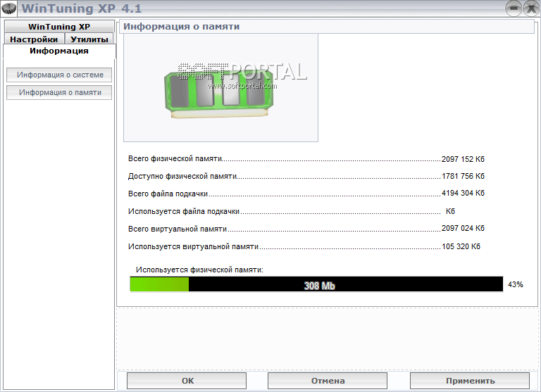
Task: Click the Используется физической памяти label
Action: click(199, 270)
